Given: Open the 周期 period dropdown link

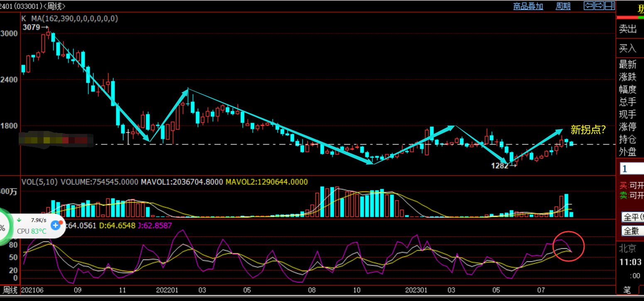Looking at the screenshot, I should (563, 6).
